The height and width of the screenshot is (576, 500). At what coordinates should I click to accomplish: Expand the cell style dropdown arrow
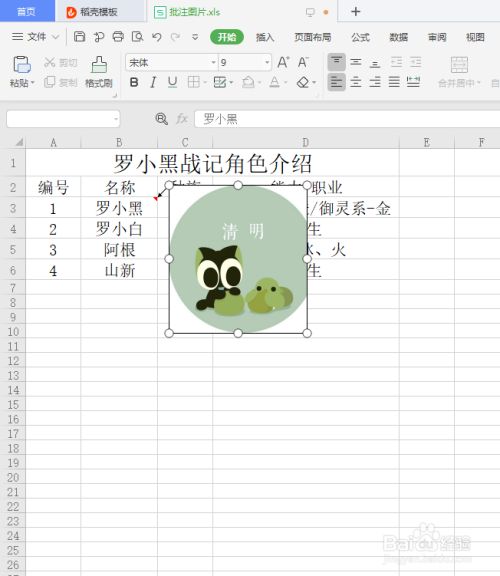231,82
